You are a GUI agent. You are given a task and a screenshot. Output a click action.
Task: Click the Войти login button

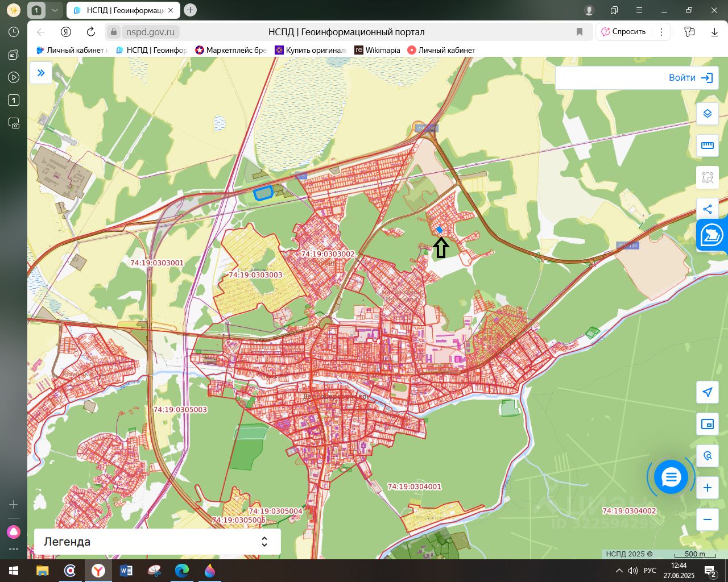click(690, 78)
